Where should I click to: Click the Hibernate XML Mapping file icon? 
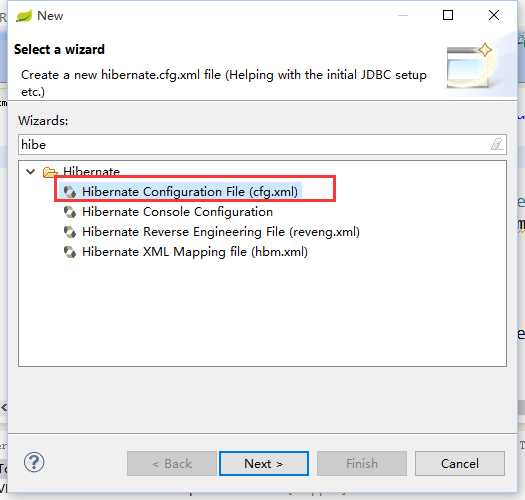point(70,252)
